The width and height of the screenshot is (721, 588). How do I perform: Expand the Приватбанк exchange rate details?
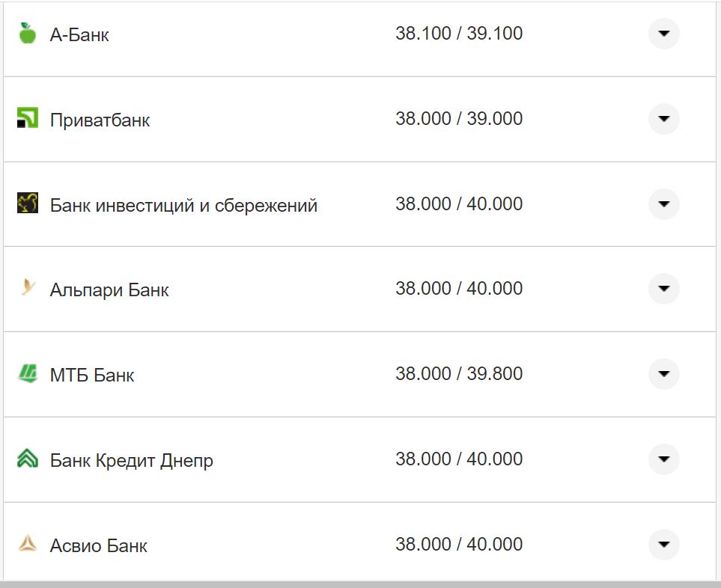point(663,119)
